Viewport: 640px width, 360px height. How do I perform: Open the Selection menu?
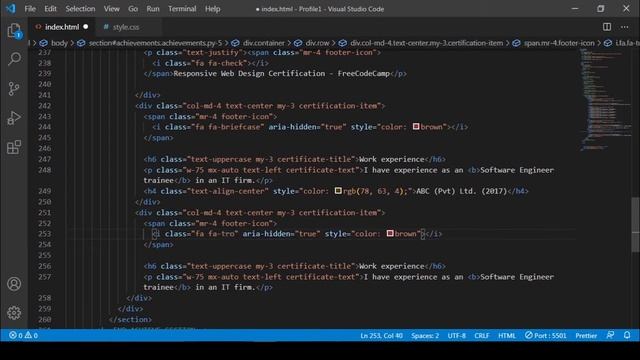(x=80, y=9)
